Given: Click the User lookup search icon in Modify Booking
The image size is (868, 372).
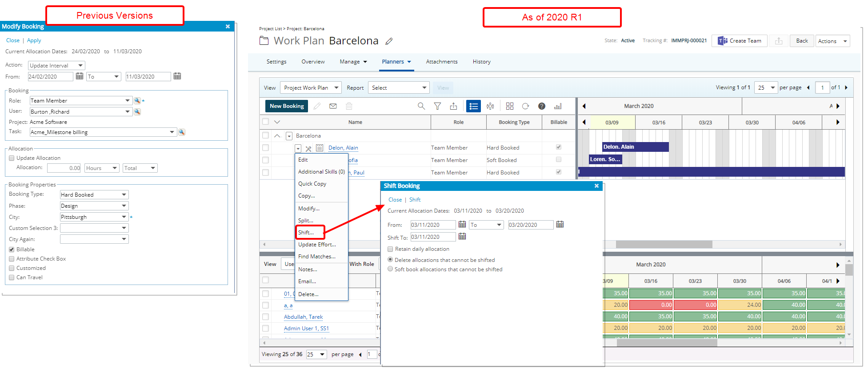Looking at the screenshot, I should click(137, 111).
